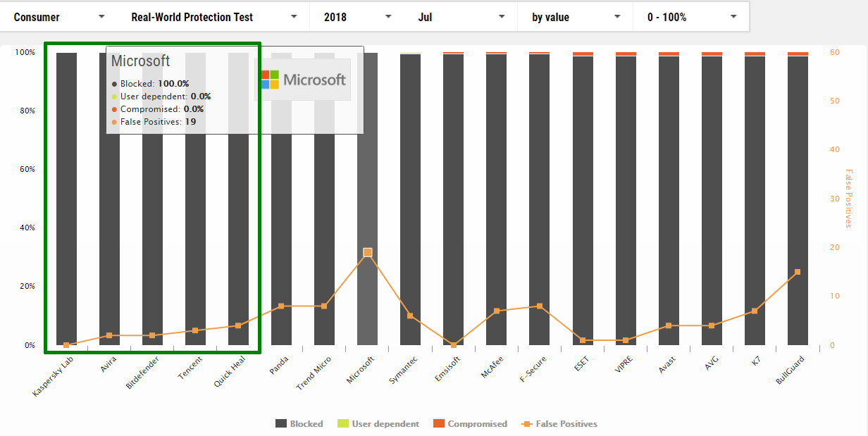This screenshot has height=436, width=868.
Task: Click the BullGuard axis label
Action: [790, 369]
